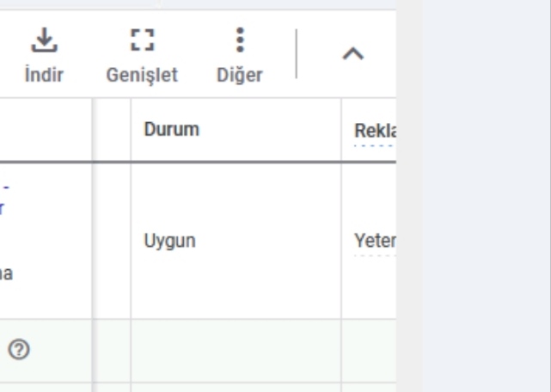Click the Genişlet text label

[x=142, y=76]
